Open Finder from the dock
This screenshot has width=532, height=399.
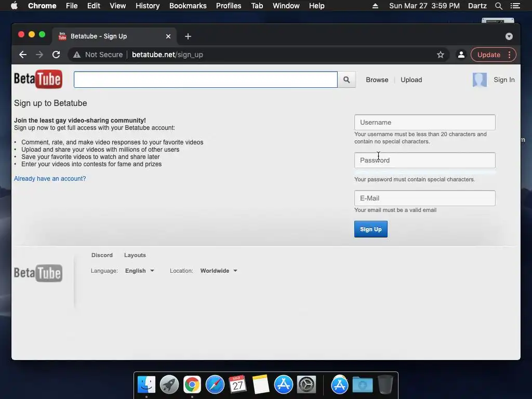coord(147,385)
